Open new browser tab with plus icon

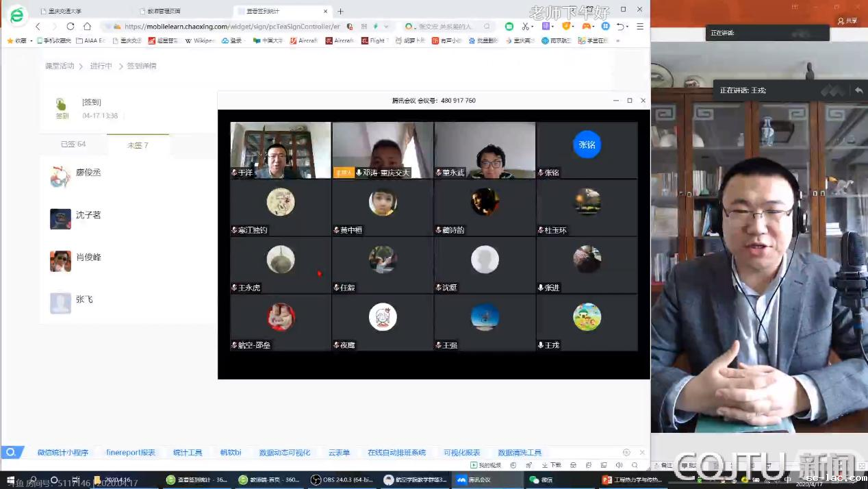(340, 11)
